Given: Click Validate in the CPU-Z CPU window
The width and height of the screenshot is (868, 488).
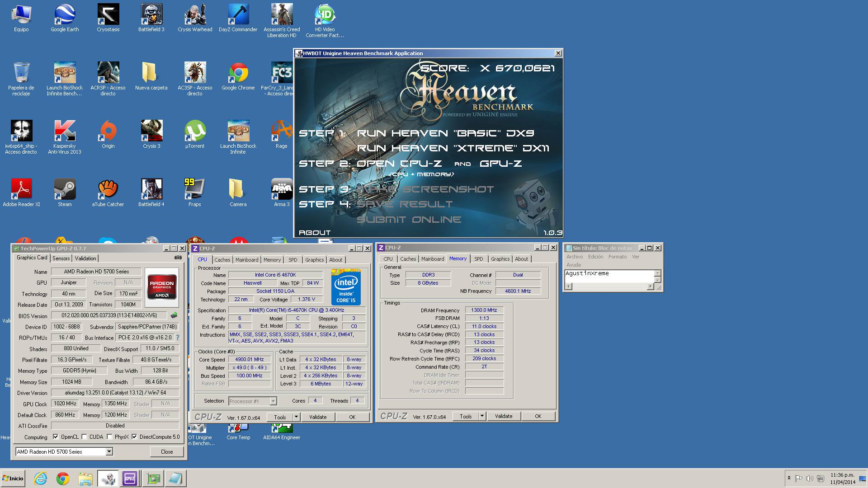Looking at the screenshot, I should pyautogui.click(x=318, y=417).
